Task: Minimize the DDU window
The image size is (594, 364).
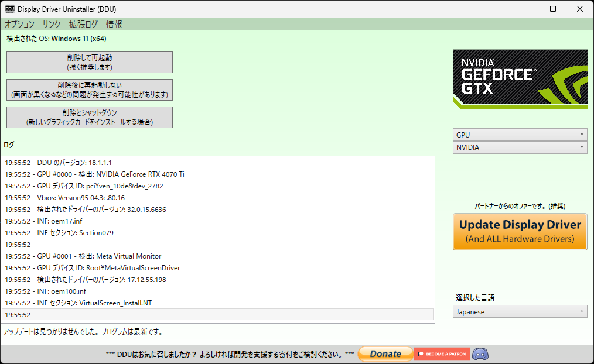Action: (x=527, y=9)
